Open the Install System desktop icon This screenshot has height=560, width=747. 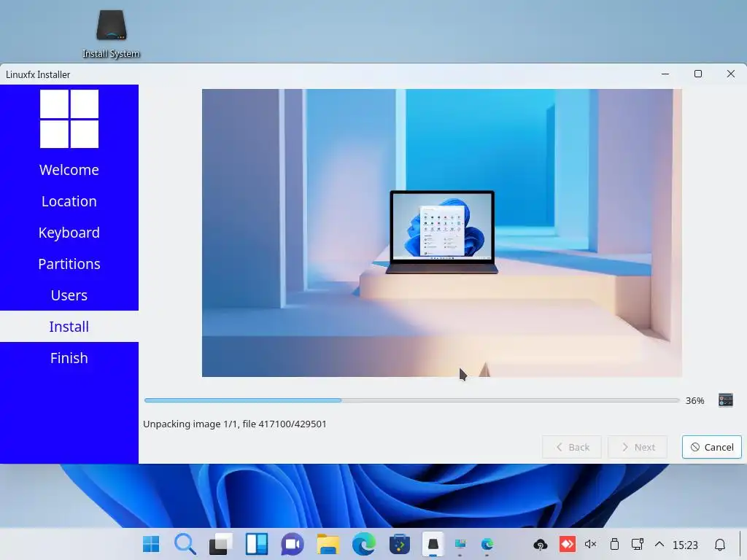point(111,34)
